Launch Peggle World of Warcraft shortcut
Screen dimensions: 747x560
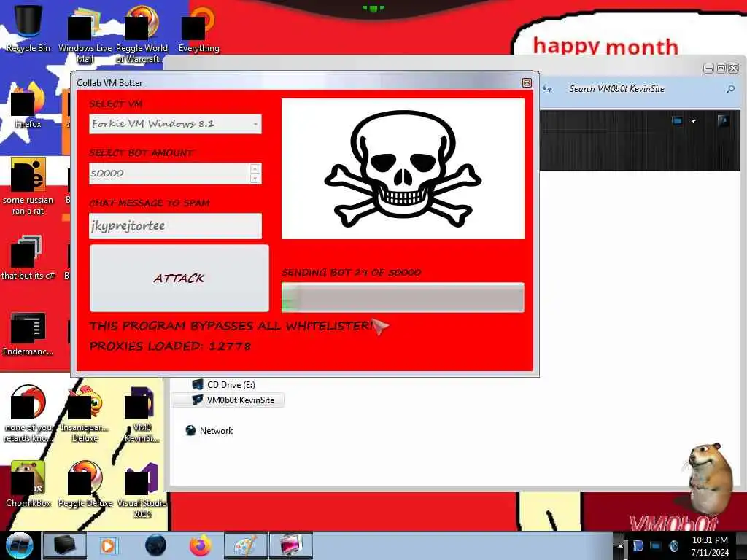(142, 34)
